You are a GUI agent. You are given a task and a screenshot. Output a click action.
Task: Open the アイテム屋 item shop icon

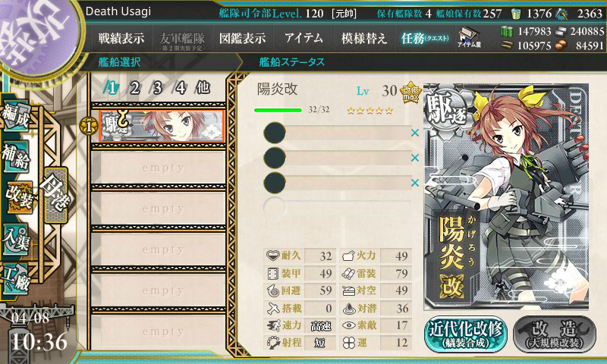click(469, 37)
